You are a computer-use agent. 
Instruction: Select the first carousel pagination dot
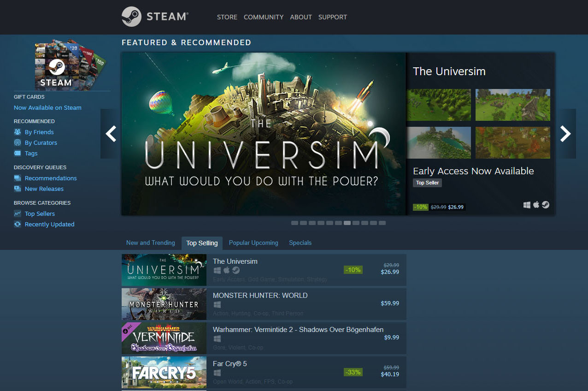294,223
